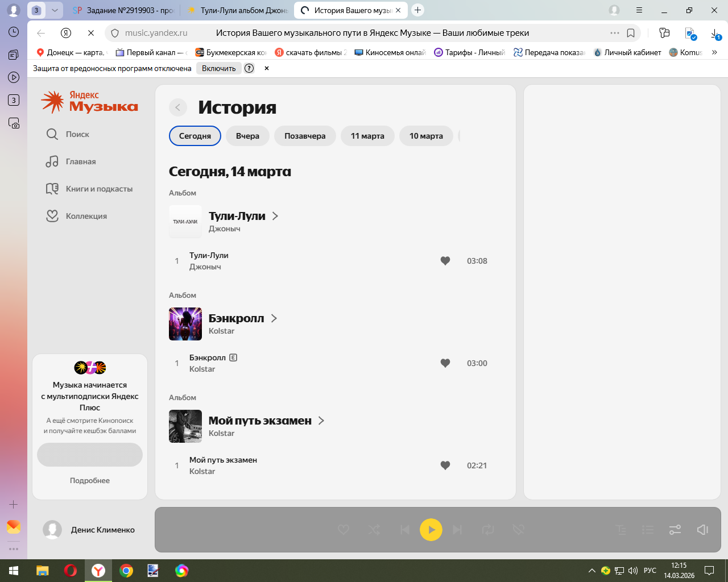Go to Главная in Yandex Music
728x582 pixels.
pyautogui.click(x=71, y=161)
